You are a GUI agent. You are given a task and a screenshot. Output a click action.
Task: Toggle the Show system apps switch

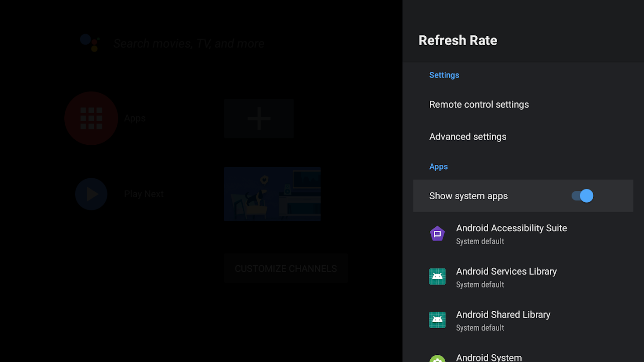pos(582,196)
